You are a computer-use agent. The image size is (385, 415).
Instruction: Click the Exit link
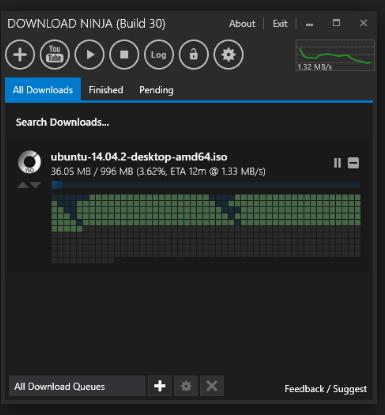click(x=280, y=24)
